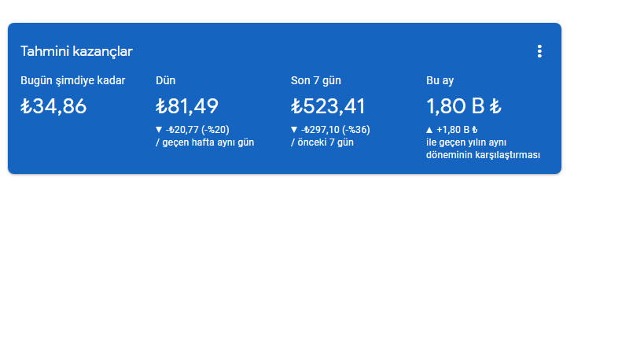644x362 pixels.
Task: Open the three-dot menu on earnings card
Action: pyautogui.click(x=539, y=51)
